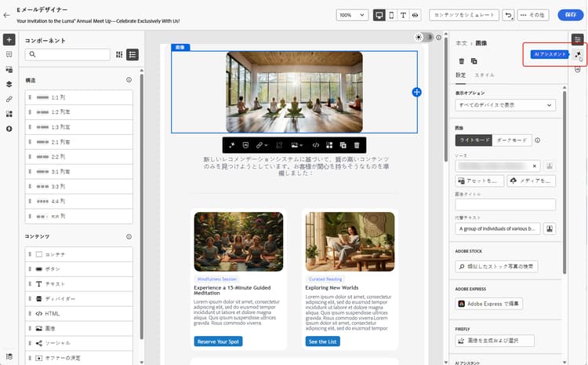The image size is (588, 365).
Task: Switch to the 設定 tab
Action: tap(460, 75)
